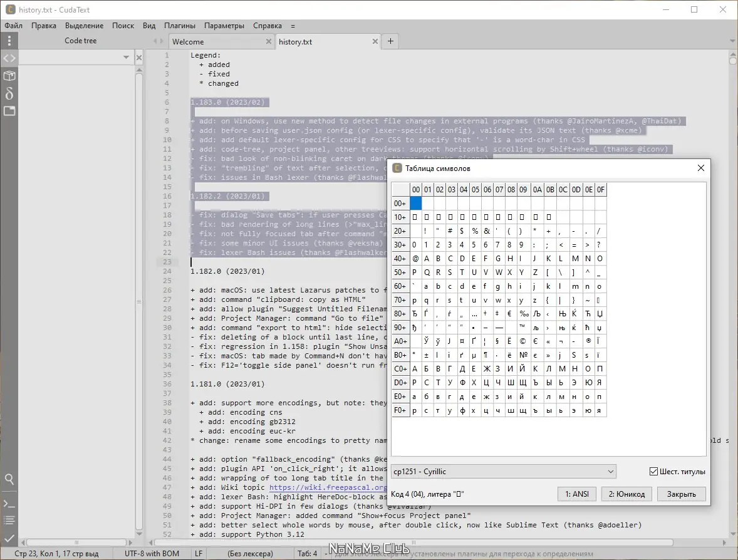Click the Закрыть button in dialog
The image size is (738, 560).
(x=681, y=494)
